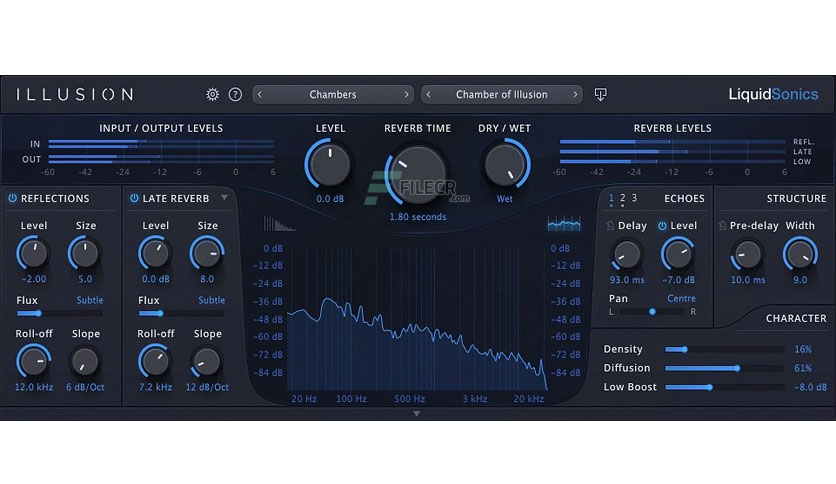The height and width of the screenshot is (484, 836).
Task: Click the 16% Density value
Action: click(x=803, y=350)
